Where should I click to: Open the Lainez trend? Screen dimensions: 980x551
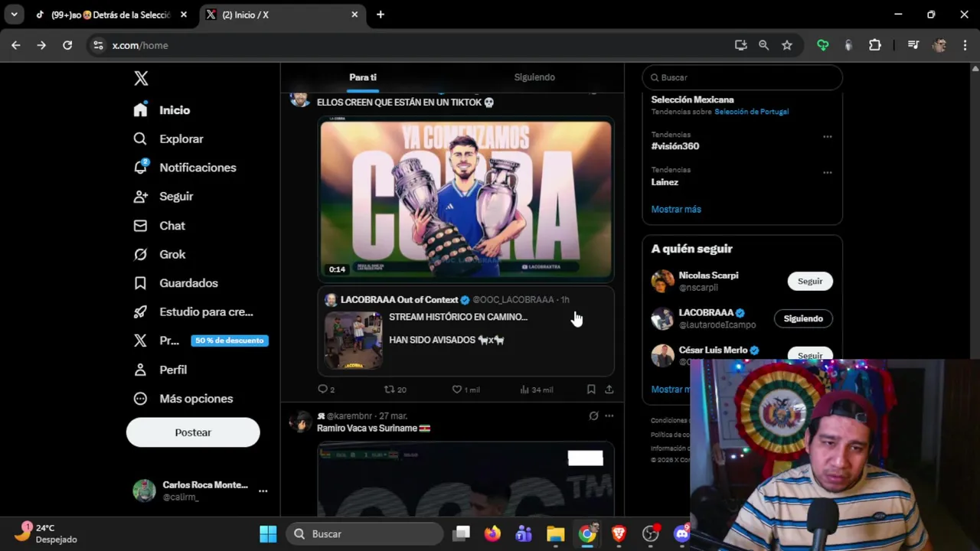665,182
